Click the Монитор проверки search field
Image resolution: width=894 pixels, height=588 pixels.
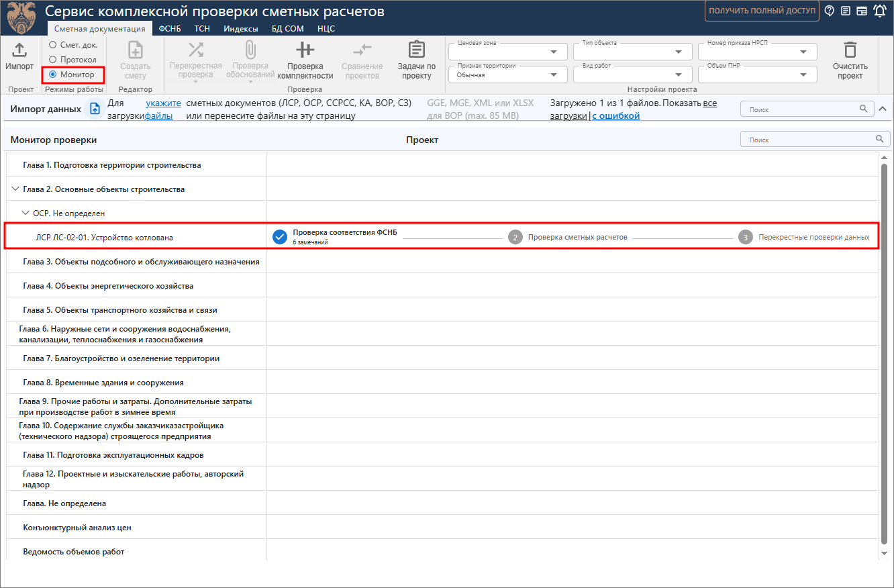click(815, 140)
